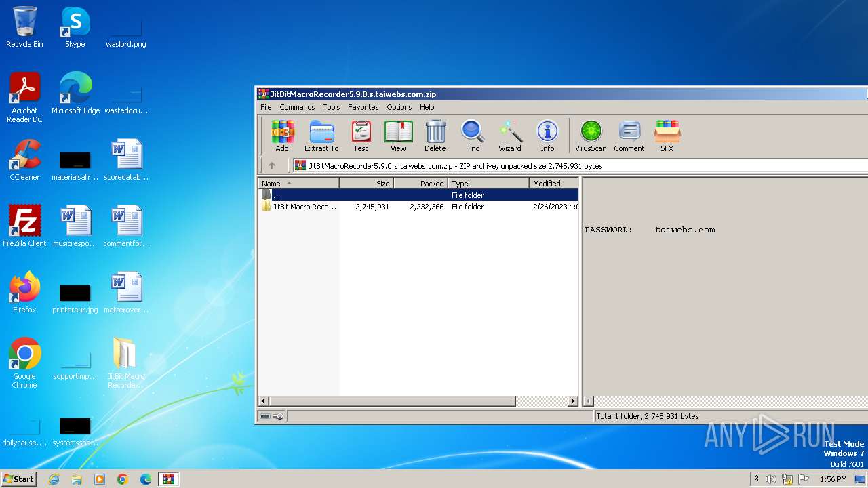Select the scoredatab... Word document
868x488 pixels.
(126, 160)
